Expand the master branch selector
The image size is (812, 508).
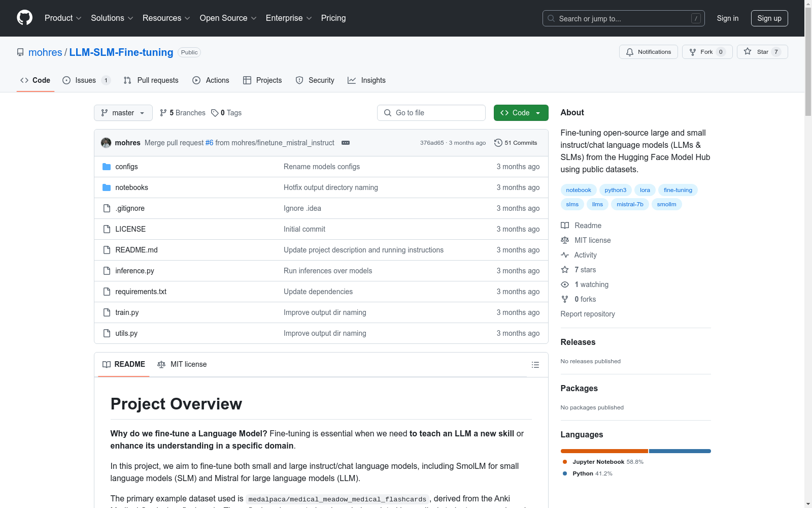(123, 113)
